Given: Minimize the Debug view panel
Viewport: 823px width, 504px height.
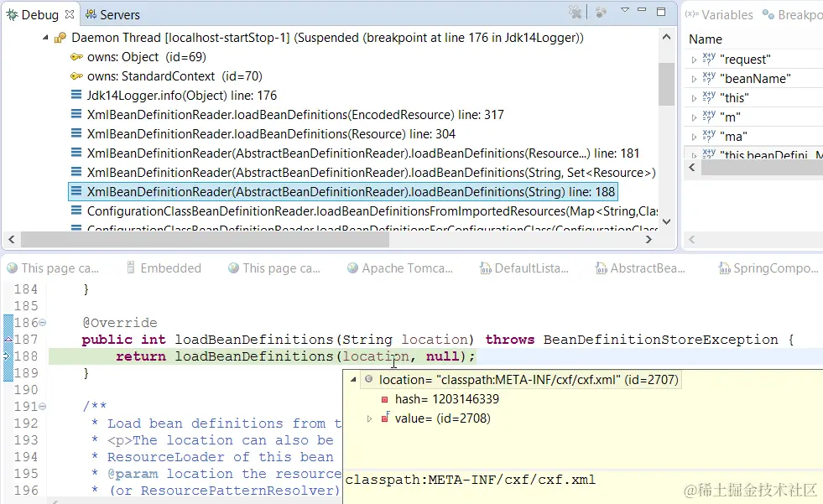Looking at the screenshot, I should click(642, 10).
